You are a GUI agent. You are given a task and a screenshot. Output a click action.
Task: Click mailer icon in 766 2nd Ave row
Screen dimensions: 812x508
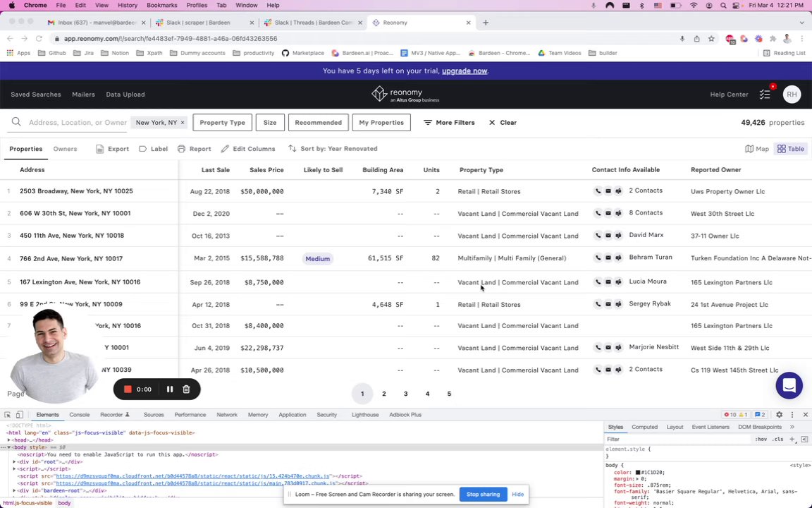coord(618,258)
